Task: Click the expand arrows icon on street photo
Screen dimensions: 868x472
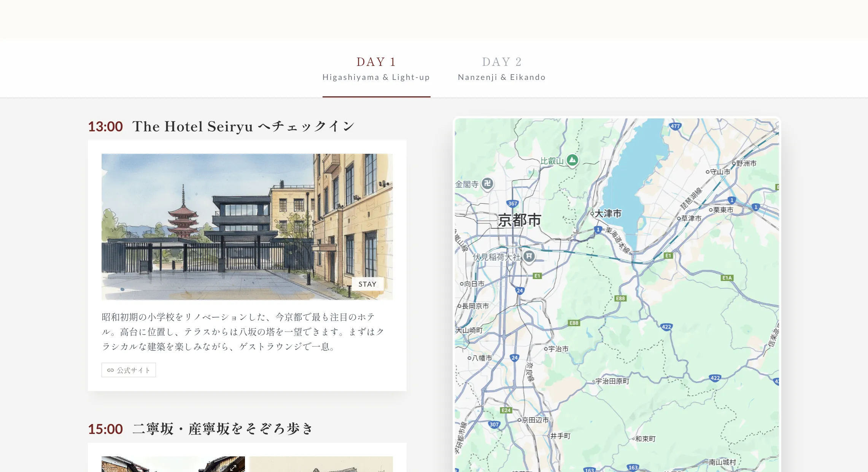Action: pyautogui.click(x=233, y=467)
